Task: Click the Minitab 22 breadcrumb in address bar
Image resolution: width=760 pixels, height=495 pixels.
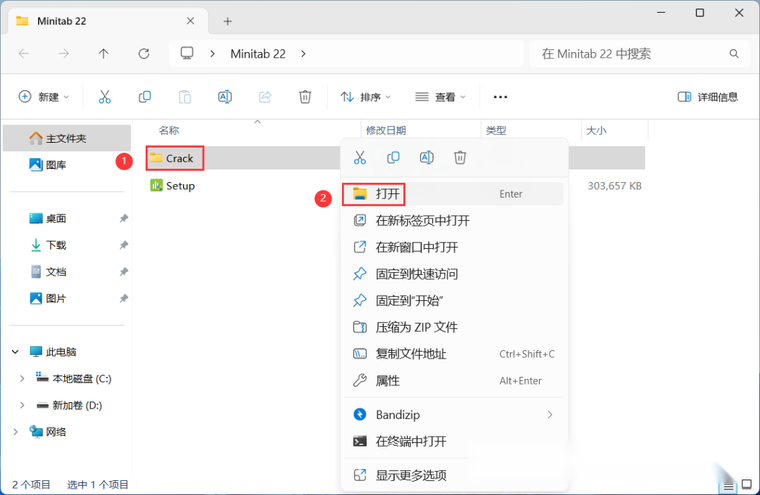Action: 258,54
